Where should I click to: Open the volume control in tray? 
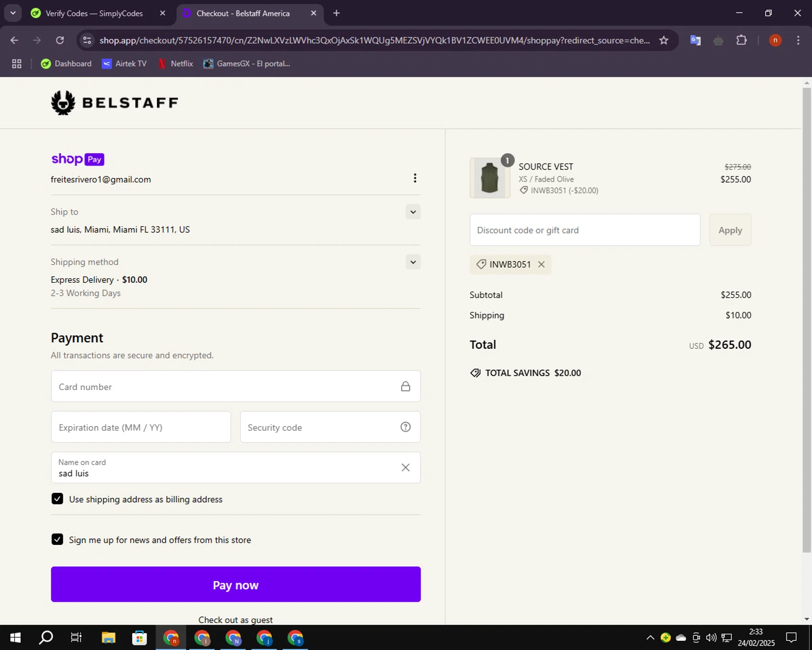[x=711, y=638]
